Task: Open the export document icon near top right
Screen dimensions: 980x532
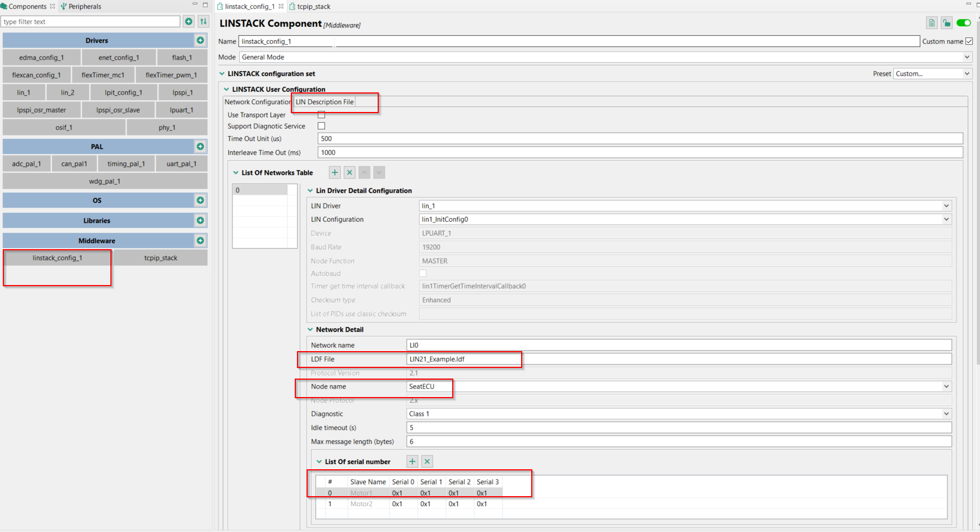Action: coord(931,22)
